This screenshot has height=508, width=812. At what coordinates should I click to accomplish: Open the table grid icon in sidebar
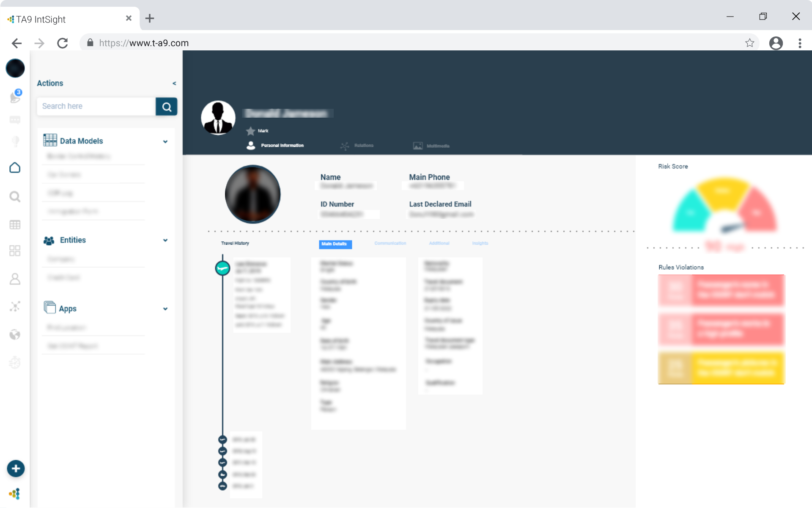click(x=15, y=224)
